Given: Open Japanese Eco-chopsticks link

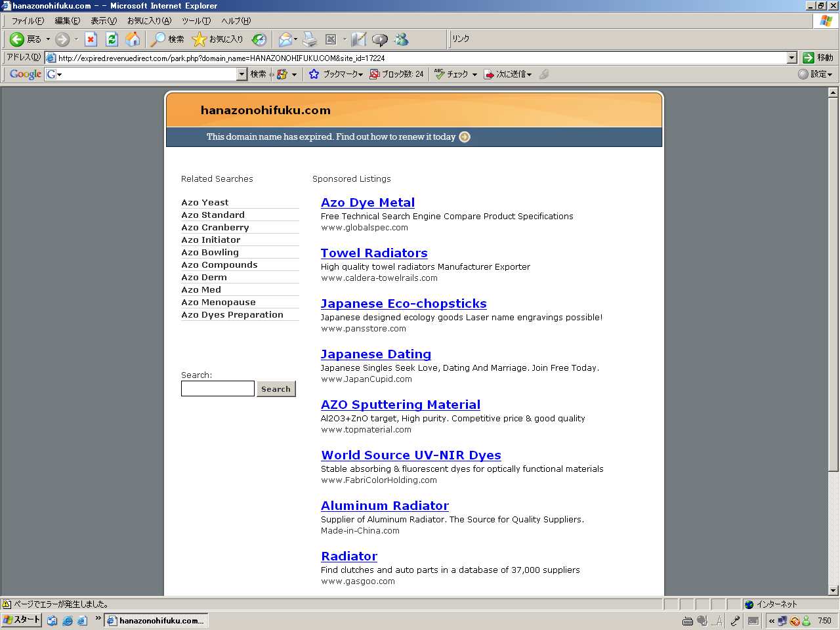Looking at the screenshot, I should (404, 304).
